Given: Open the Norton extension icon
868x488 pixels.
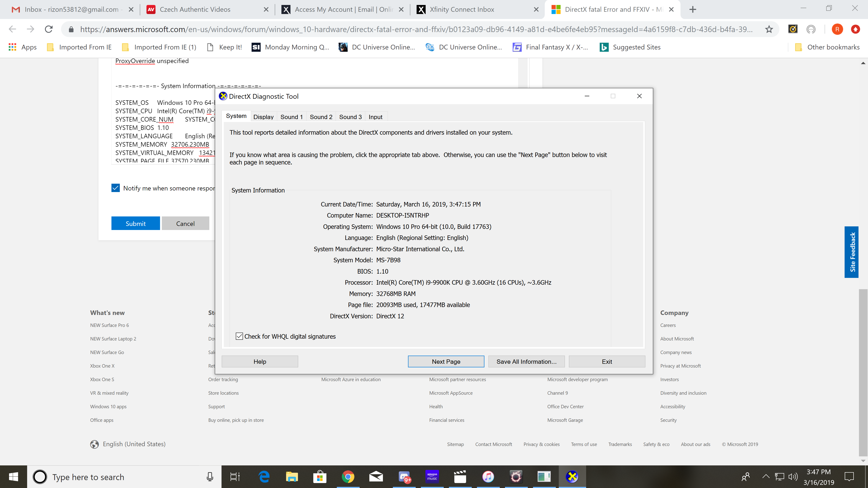Looking at the screenshot, I should (793, 29).
